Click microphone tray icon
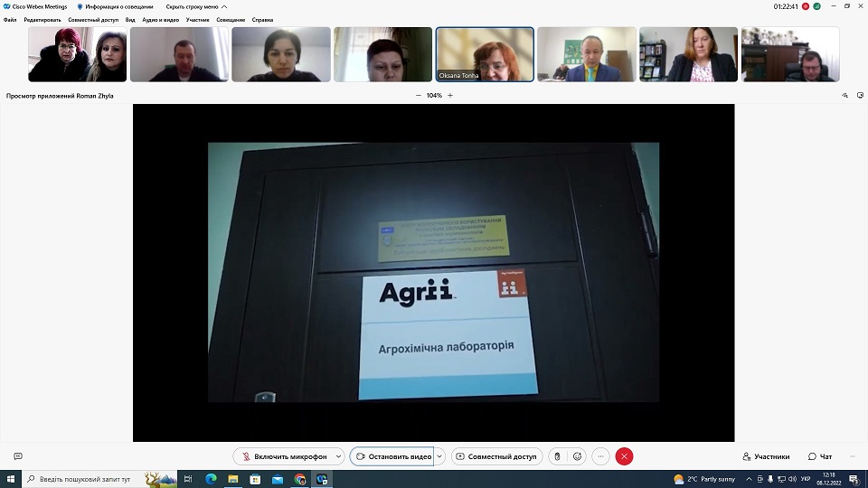Viewport: 868px width, 488px height. point(770,479)
